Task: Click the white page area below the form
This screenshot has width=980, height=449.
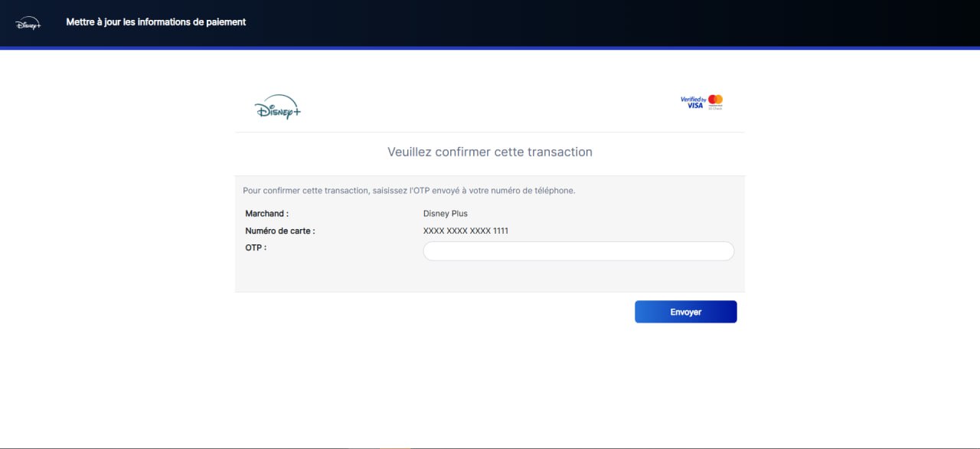Action: (x=490, y=383)
